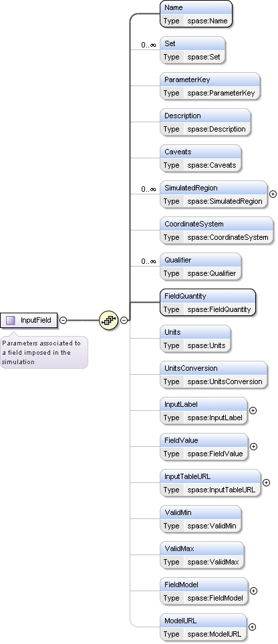Collapse the sequence compositor children
The width and height of the screenshot is (278, 644).
click(124, 320)
